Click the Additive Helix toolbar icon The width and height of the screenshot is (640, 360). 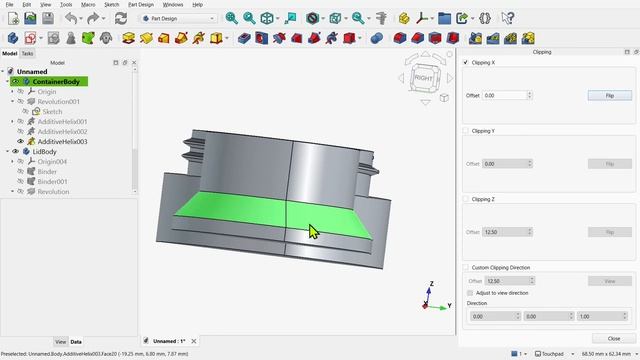(199, 38)
